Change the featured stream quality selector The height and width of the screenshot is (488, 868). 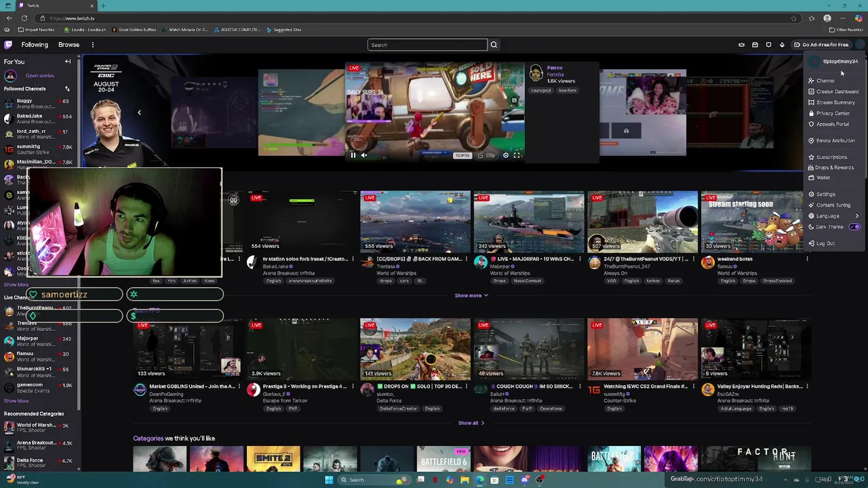point(462,155)
